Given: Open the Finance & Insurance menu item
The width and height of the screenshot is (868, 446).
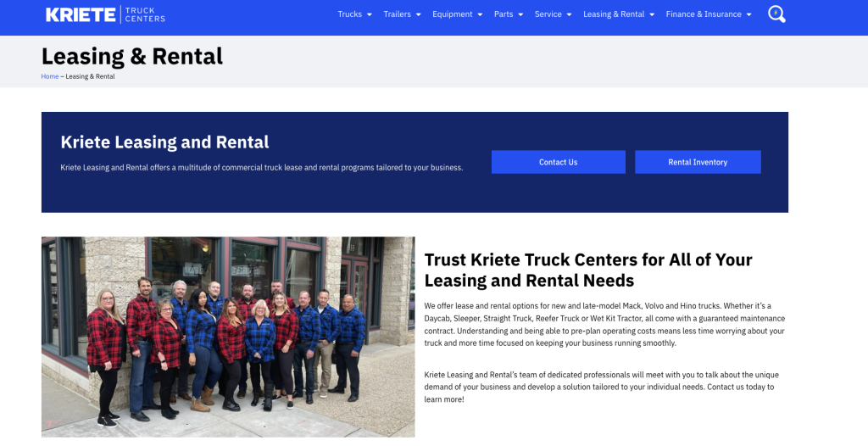Looking at the screenshot, I should coord(704,14).
